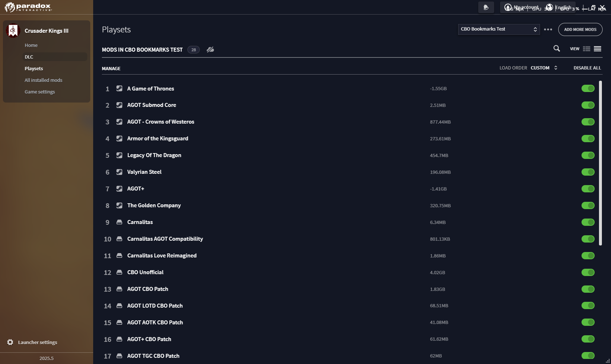Click drive icon for Carnalitas AGOT Compatibility
611x364 pixels.
click(119, 239)
